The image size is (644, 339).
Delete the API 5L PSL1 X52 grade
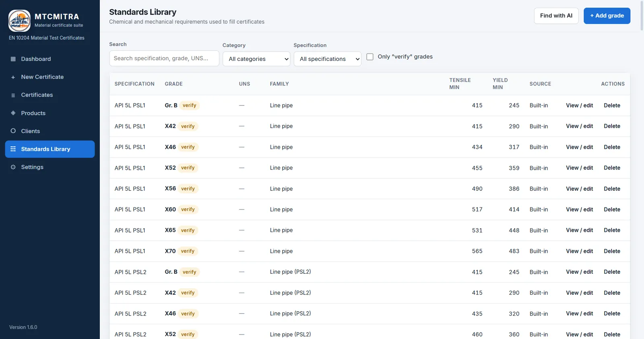[612, 168]
